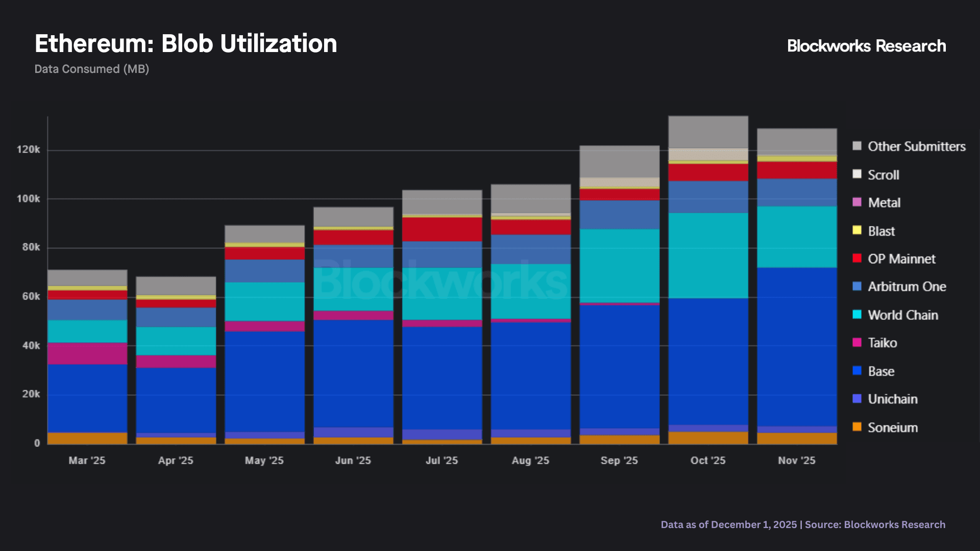980x551 pixels.
Task: Click the "Apr '25" x-axis label
Action: click(176, 460)
